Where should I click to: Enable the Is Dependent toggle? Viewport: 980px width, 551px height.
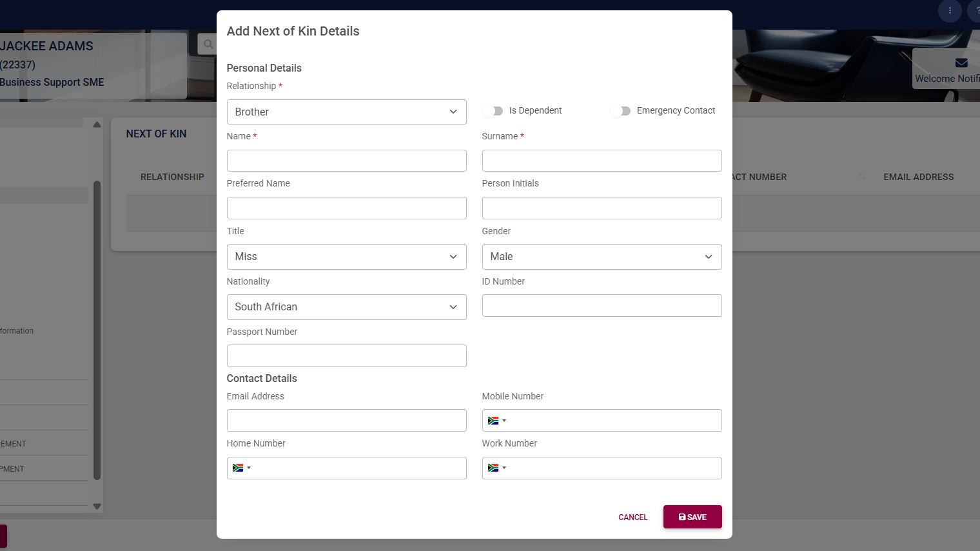493,111
